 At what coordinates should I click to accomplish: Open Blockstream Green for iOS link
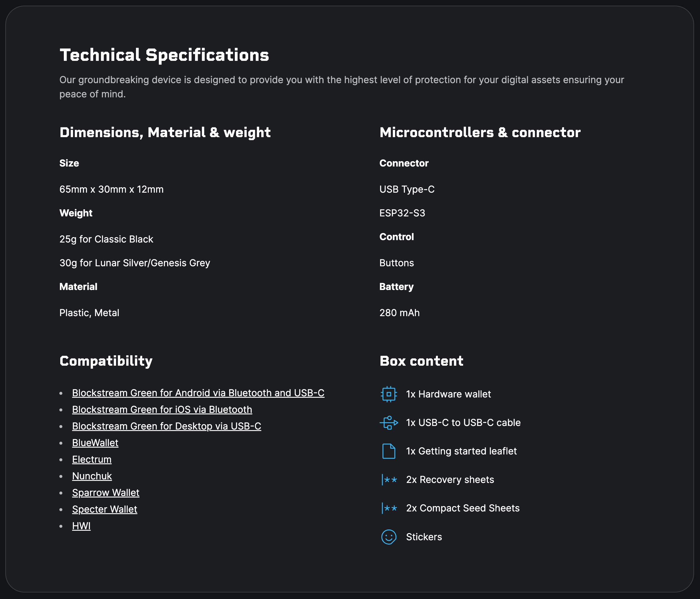point(162,409)
